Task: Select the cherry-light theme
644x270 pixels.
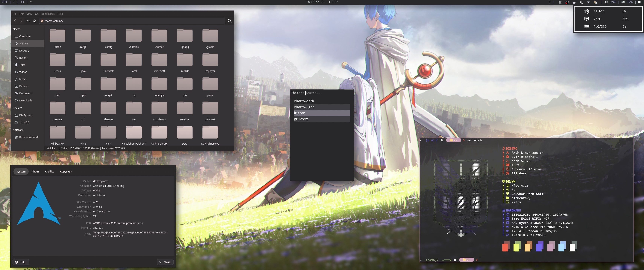Action: click(x=322, y=107)
